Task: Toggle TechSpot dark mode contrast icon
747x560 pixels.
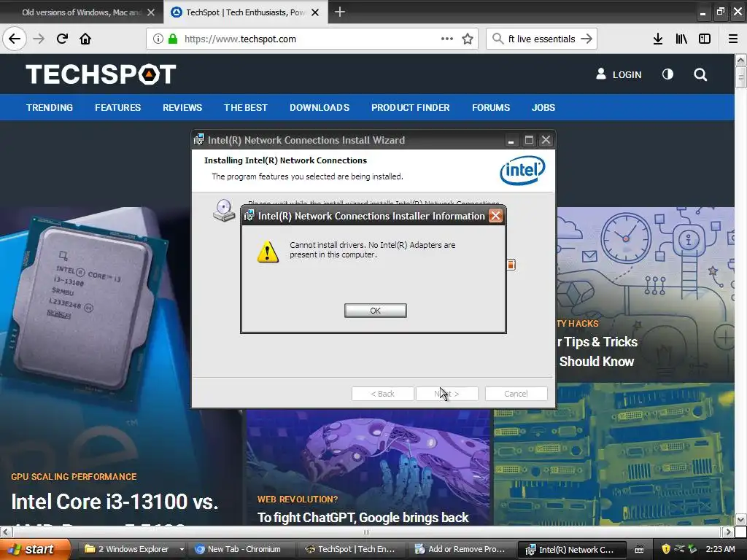Action: pyautogui.click(x=667, y=74)
